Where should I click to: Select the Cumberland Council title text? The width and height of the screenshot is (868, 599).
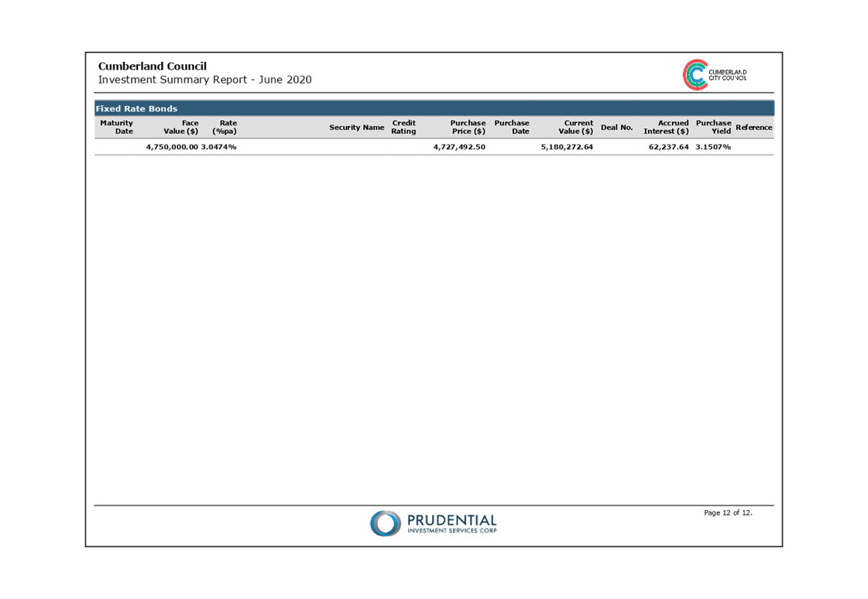point(153,67)
